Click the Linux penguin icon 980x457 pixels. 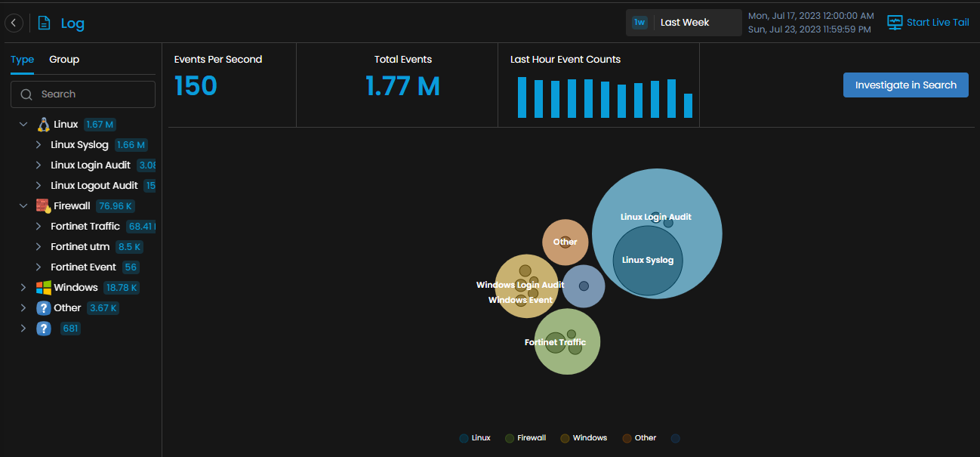[x=44, y=125]
